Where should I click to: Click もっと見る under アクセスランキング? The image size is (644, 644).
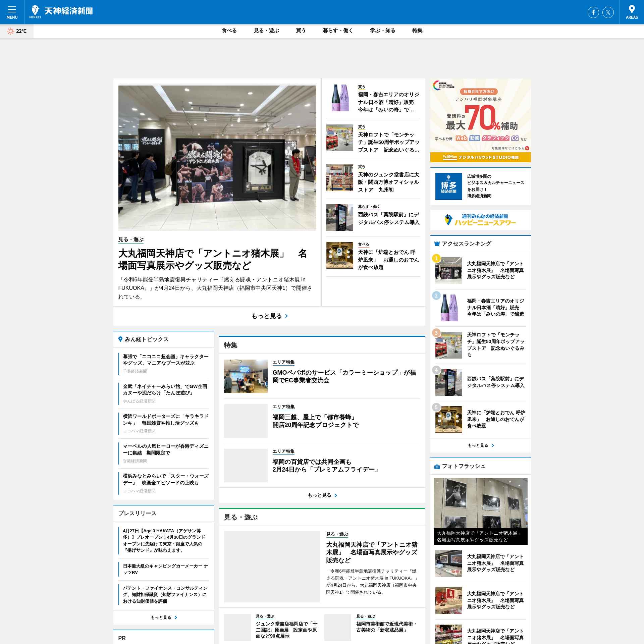481,445
